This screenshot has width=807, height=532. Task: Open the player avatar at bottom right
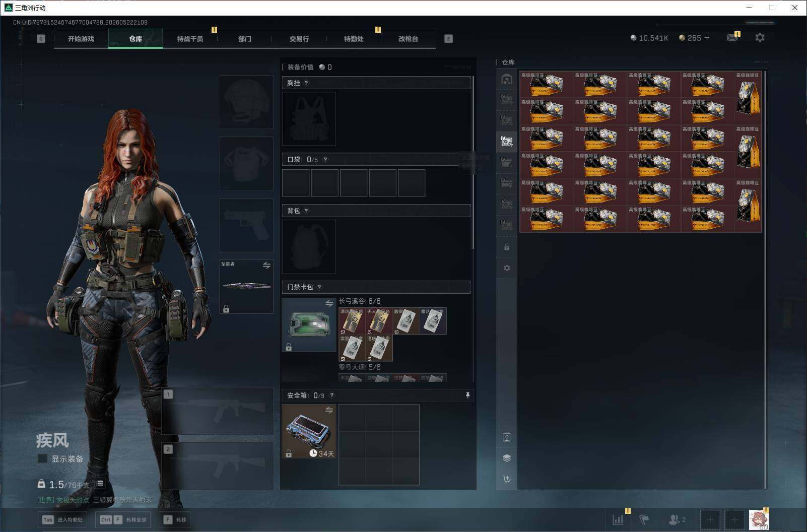(x=759, y=520)
